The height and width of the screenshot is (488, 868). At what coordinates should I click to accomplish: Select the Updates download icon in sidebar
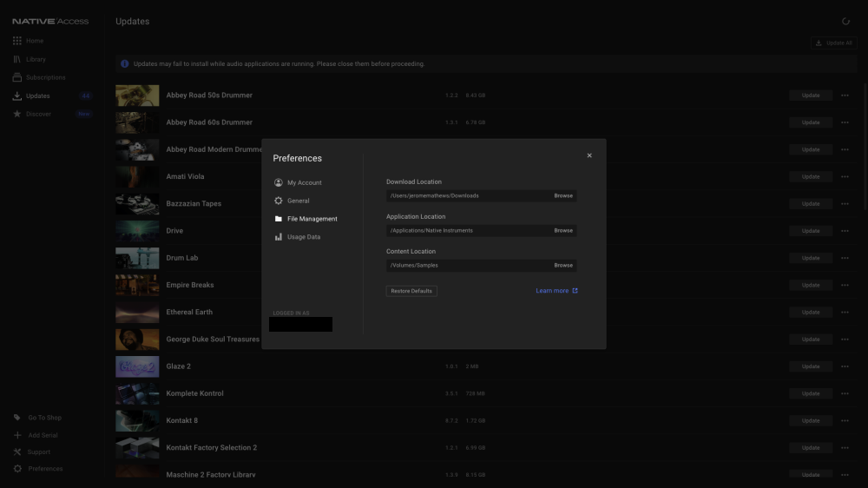(17, 96)
